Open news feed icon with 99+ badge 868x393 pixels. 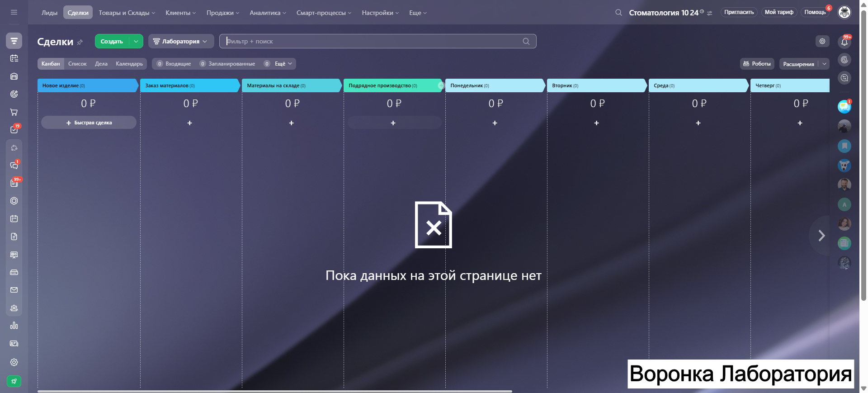click(14, 183)
